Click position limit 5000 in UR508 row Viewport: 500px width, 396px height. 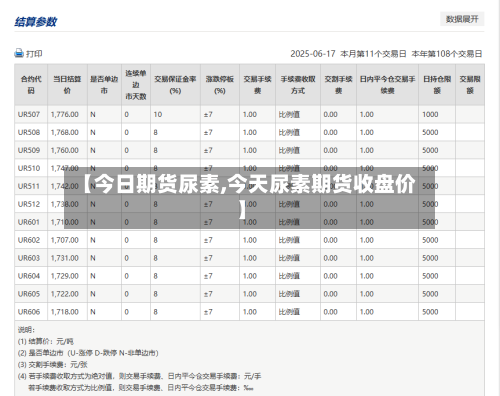pos(430,132)
